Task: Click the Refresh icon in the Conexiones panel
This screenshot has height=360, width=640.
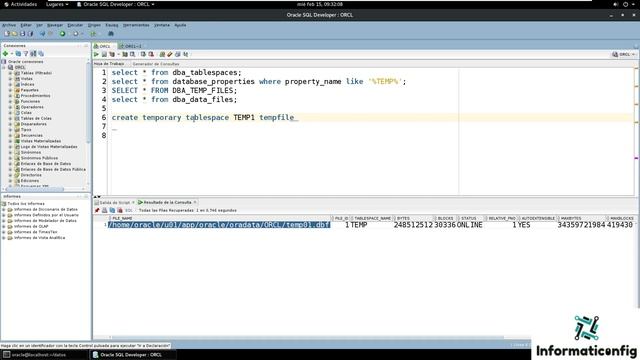Action: click(x=18, y=54)
